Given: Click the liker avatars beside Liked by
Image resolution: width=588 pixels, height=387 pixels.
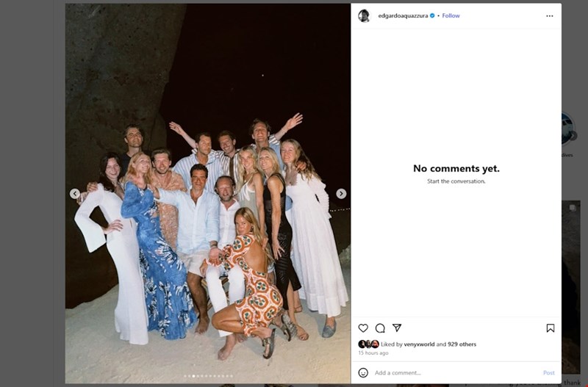Looking at the screenshot, I should [368, 344].
